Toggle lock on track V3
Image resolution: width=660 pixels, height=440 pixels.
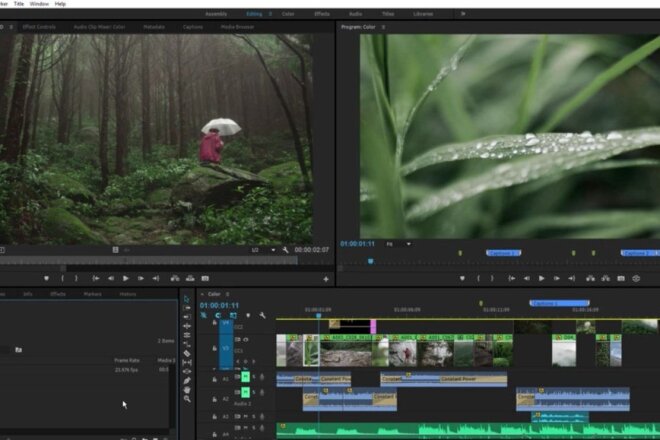215,348
